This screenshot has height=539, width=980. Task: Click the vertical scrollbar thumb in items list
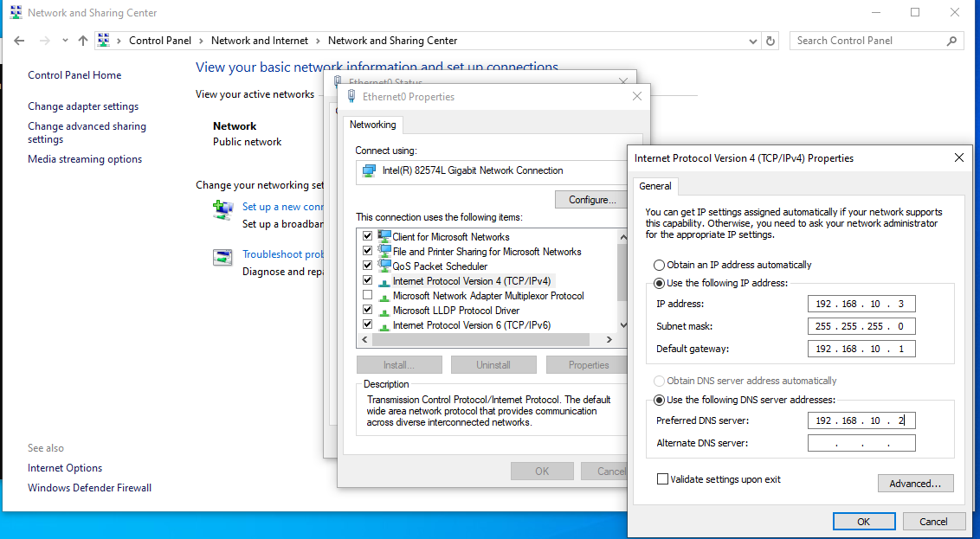622,272
